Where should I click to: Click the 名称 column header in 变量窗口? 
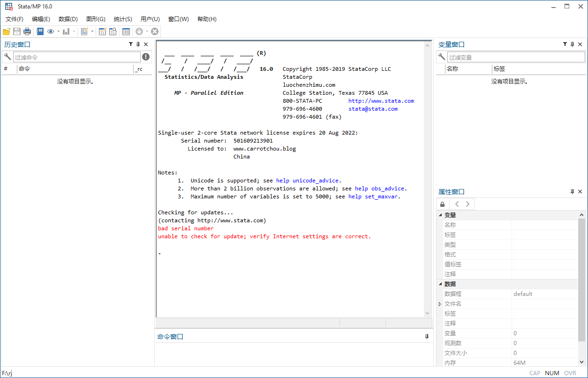click(x=468, y=69)
